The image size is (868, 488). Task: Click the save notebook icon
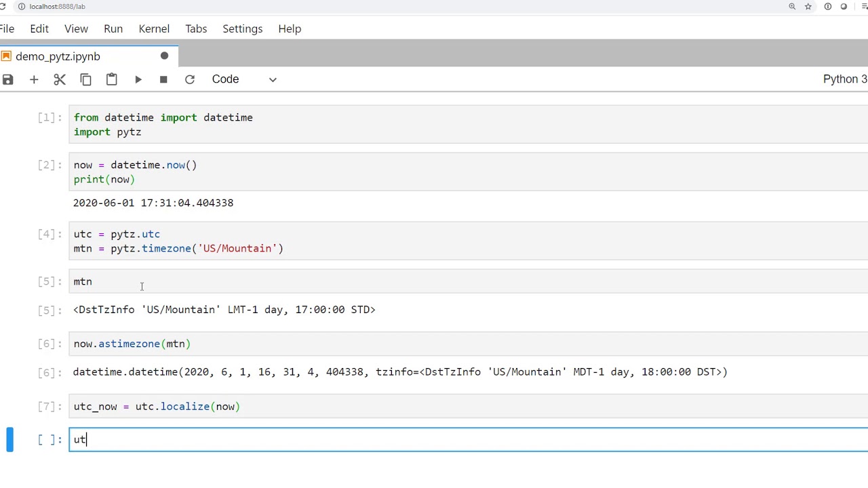click(x=7, y=79)
